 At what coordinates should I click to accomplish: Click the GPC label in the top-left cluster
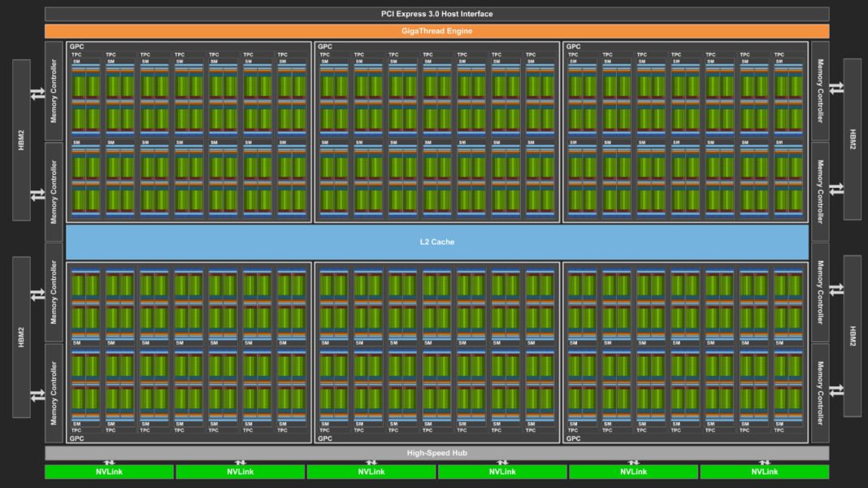pos(76,46)
